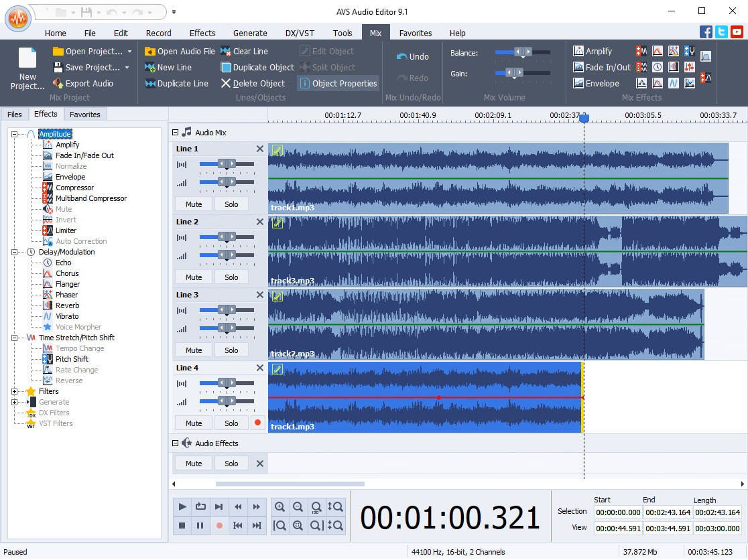Click the Zoom In magnifier

click(279, 506)
